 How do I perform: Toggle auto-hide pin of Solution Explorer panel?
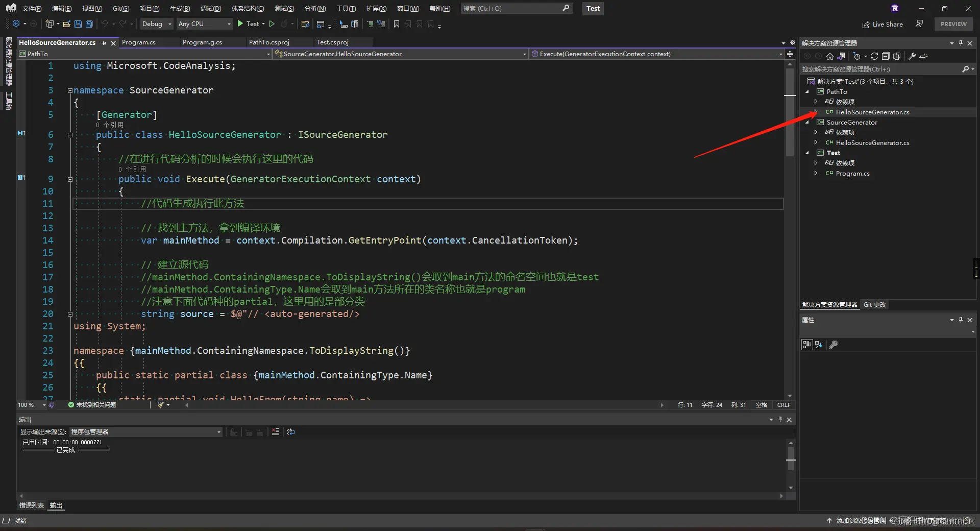(x=961, y=43)
